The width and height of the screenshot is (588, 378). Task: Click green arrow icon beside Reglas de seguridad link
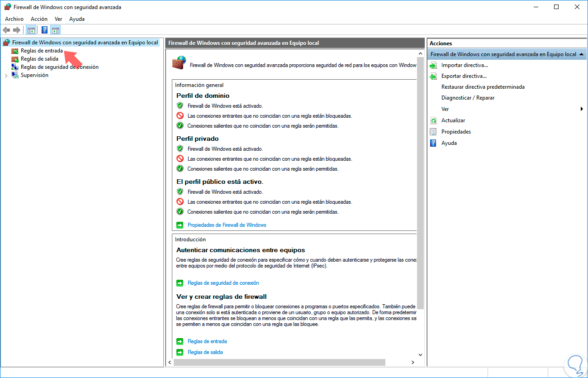click(180, 283)
